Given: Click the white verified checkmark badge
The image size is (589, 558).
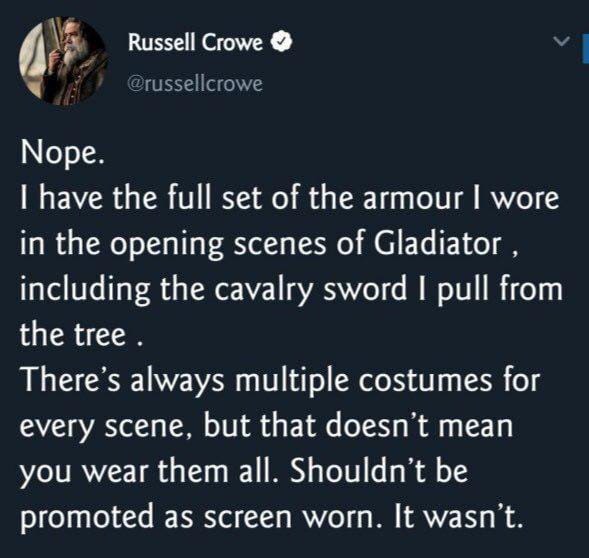Looking at the screenshot, I should 282,42.
